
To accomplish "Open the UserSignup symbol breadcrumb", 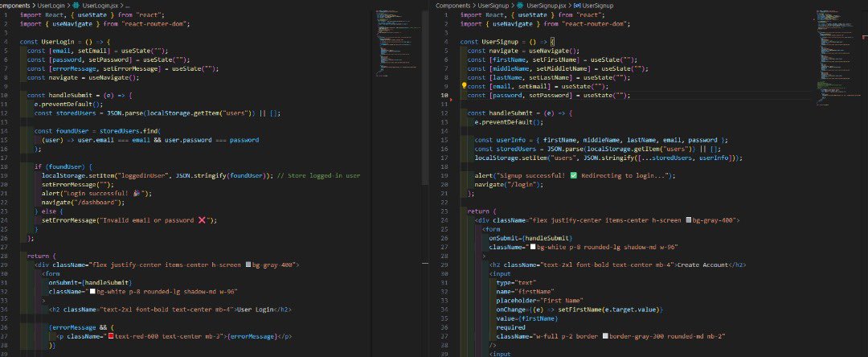I will pos(597,5).
